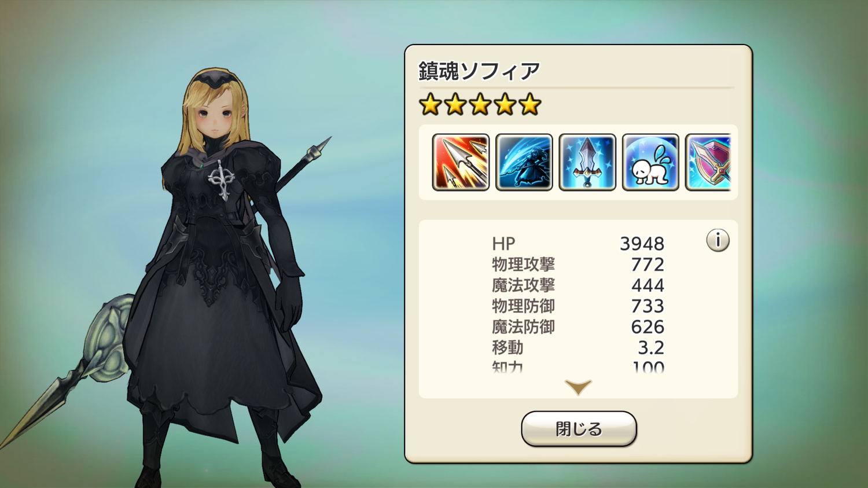
Task: Select the 物理防御 stat row
Action: tap(578, 306)
